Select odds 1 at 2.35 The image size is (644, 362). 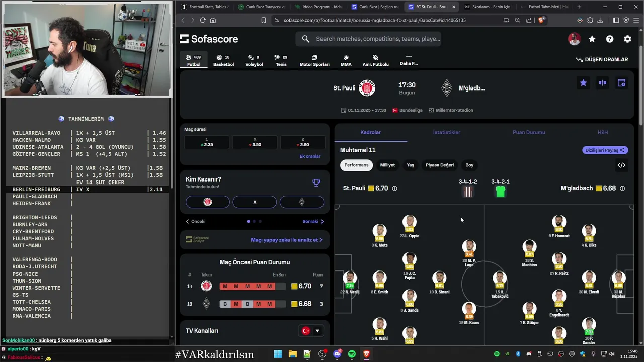[x=207, y=142]
